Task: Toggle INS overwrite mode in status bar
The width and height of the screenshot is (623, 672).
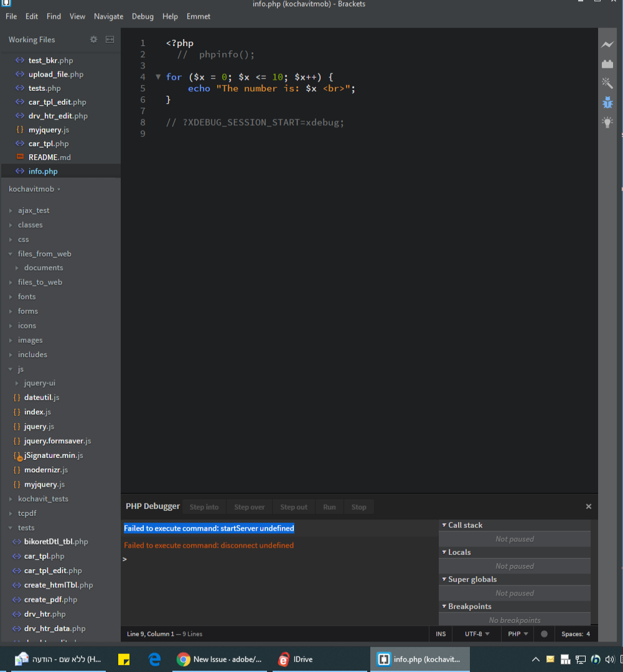Action: pos(441,633)
